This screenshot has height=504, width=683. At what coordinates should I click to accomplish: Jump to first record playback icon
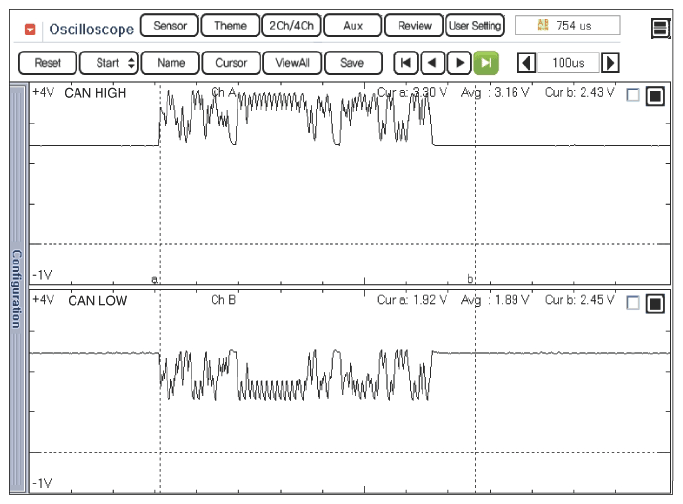[406, 63]
